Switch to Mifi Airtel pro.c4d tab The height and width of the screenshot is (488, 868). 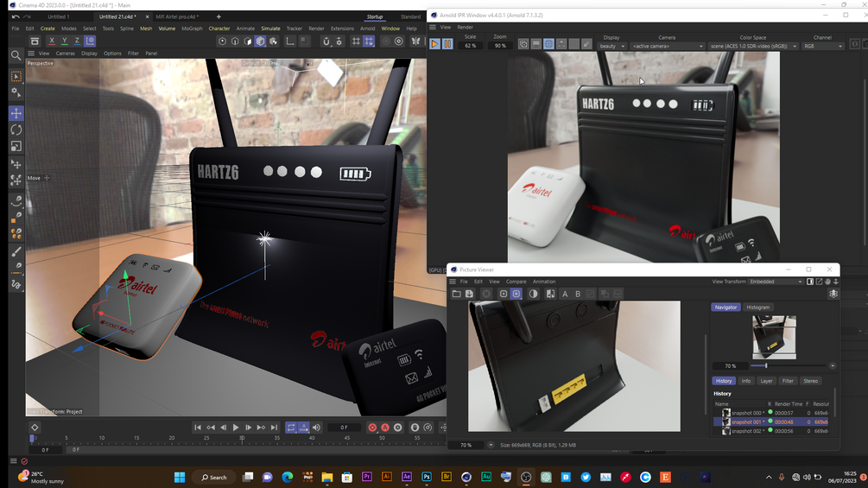tap(177, 16)
